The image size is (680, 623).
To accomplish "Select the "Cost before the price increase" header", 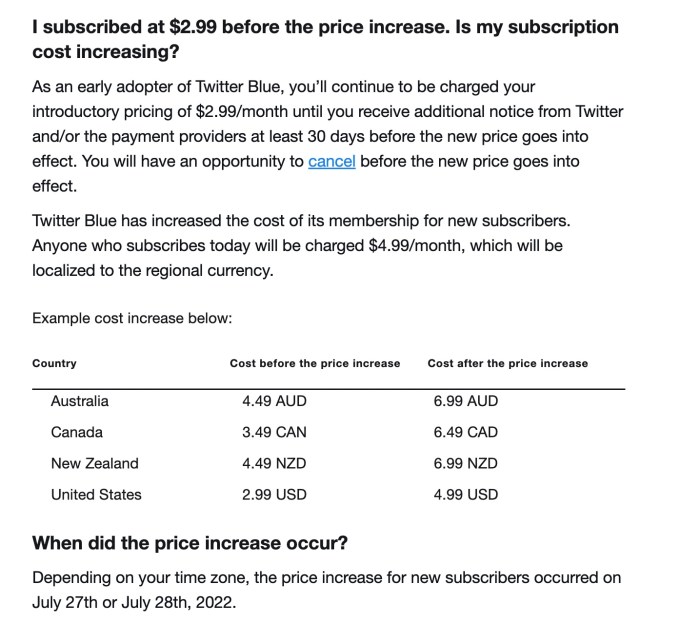I will click(314, 363).
